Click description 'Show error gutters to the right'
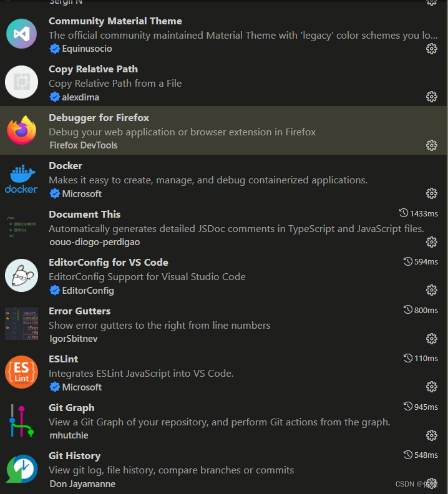The image size is (448, 494). pyautogui.click(x=160, y=326)
